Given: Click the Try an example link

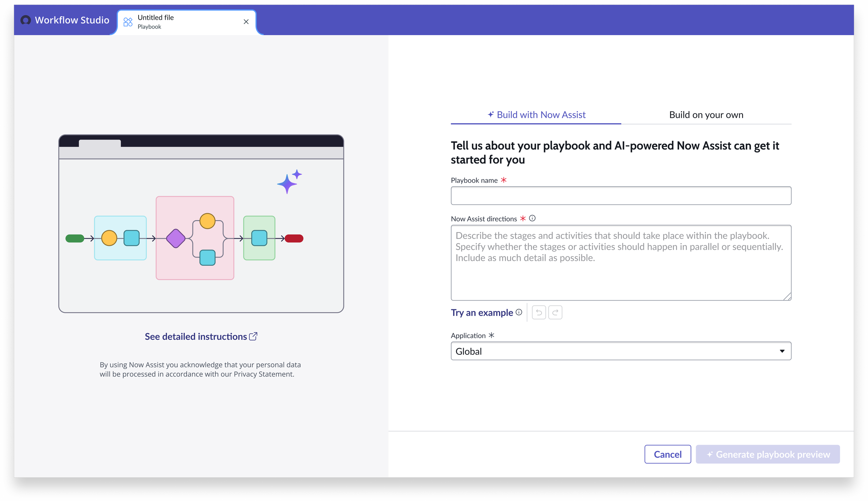Looking at the screenshot, I should click(481, 312).
